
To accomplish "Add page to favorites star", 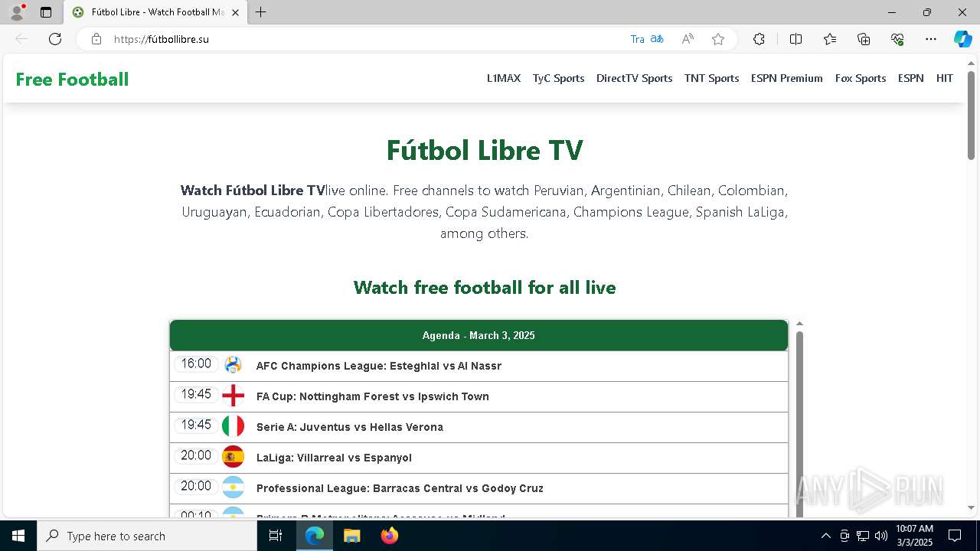I will (x=718, y=39).
